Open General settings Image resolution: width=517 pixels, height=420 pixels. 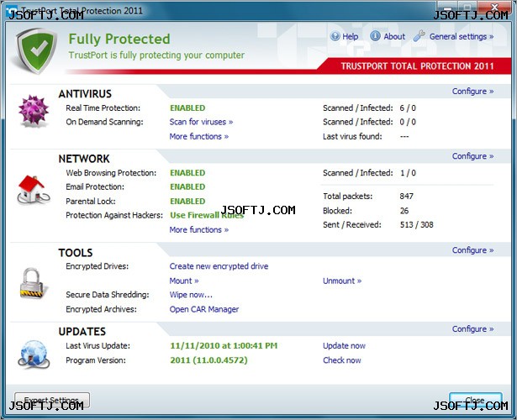pos(462,37)
